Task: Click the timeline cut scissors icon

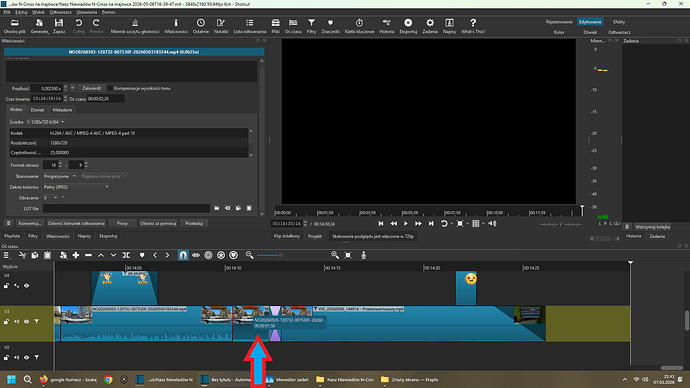Action: click(x=22, y=255)
